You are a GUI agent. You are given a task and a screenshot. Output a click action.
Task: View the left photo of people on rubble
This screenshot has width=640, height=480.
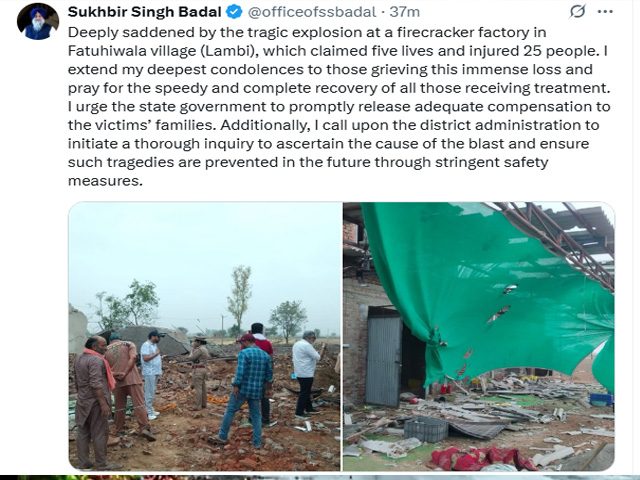205,336
